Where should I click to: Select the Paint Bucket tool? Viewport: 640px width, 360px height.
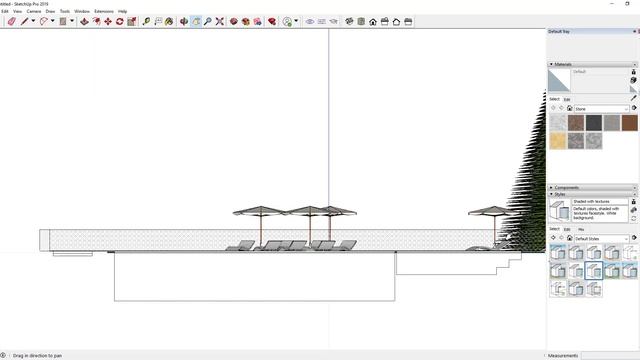click(169, 22)
